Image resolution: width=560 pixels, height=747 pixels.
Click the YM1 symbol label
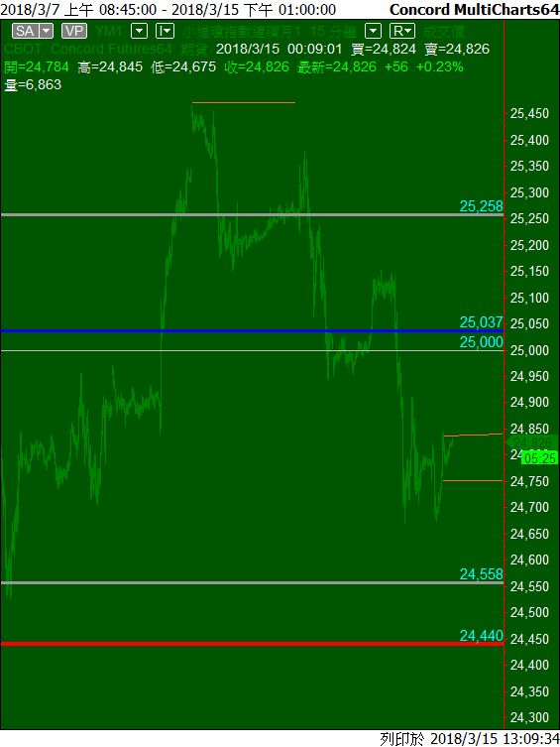108,32
